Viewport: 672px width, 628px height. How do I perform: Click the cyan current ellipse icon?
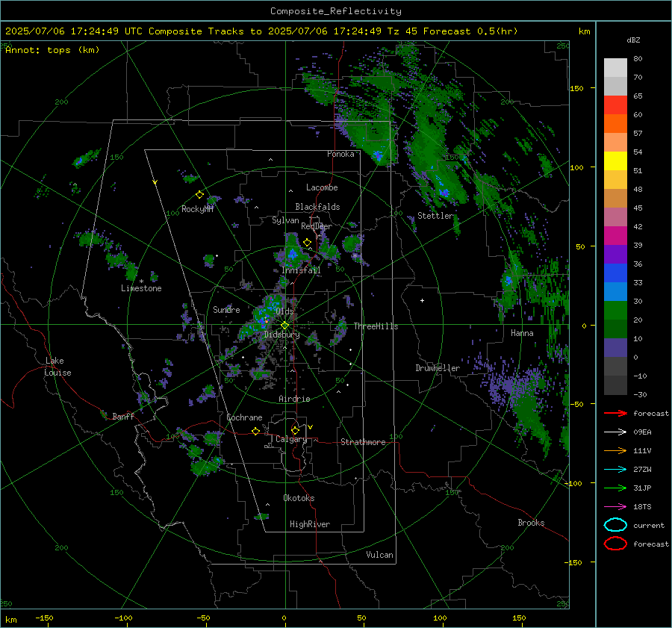tap(615, 525)
